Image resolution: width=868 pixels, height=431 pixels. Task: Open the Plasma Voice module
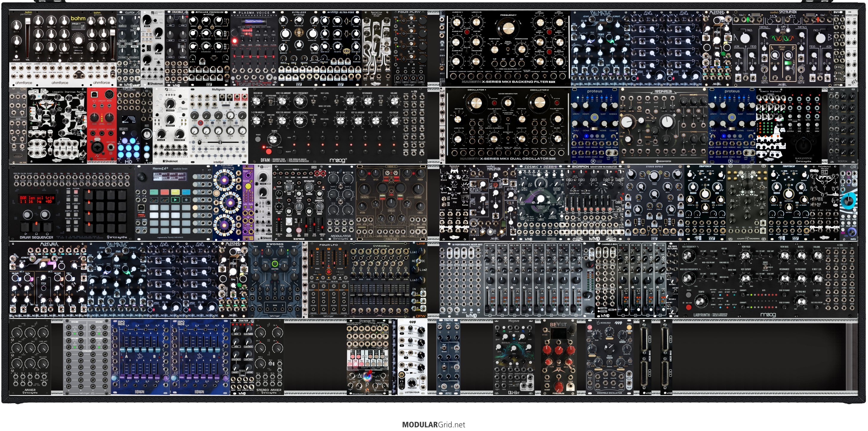click(254, 48)
